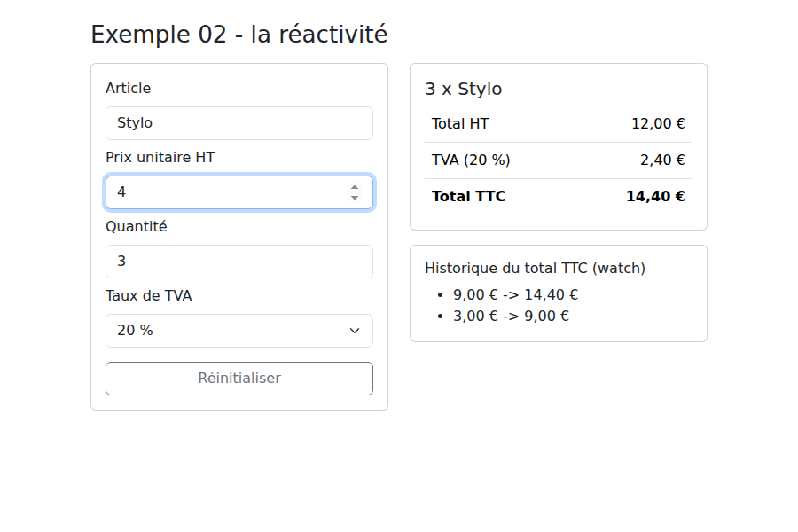Click the TVA (20 %) row label
Viewport: 798px width, 532px height.
pos(471,160)
